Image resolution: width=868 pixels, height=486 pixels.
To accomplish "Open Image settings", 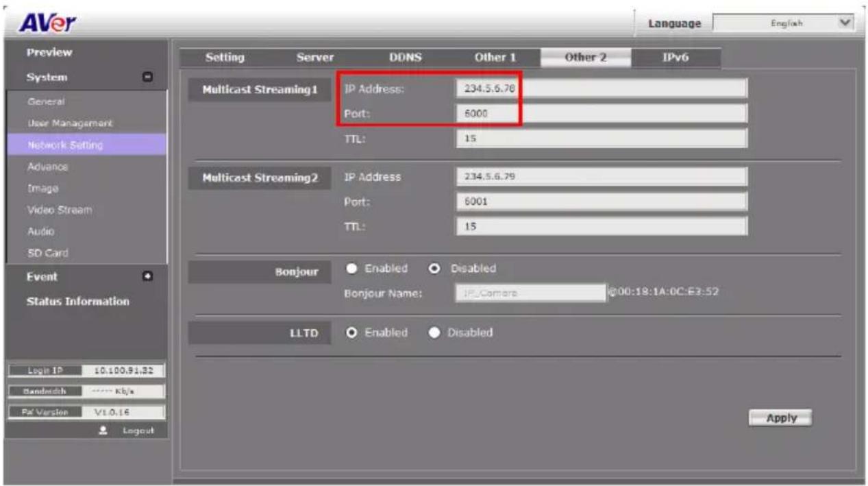I will (x=43, y=188).
